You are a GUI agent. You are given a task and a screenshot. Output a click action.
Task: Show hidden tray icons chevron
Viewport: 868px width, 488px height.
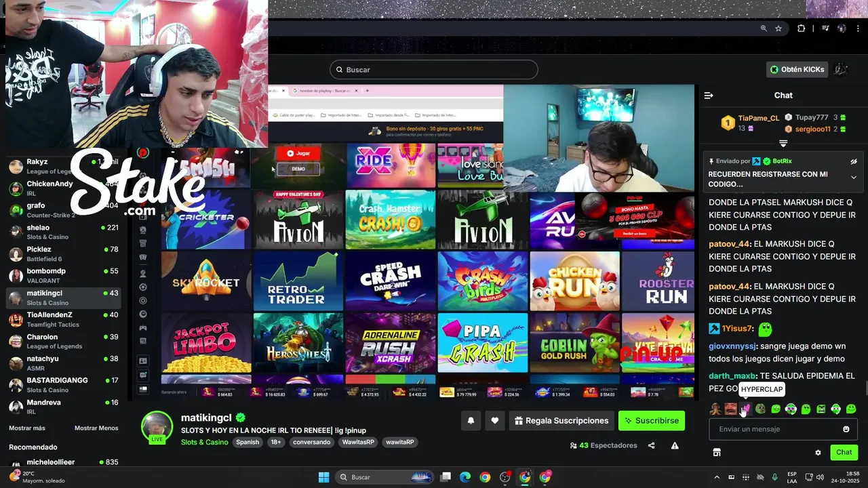(717, 477)
